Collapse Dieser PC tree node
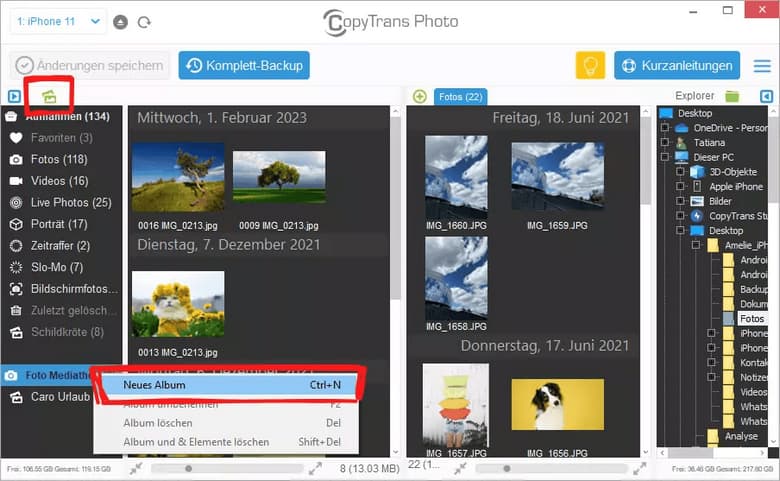Image resolution: width=780 pixels, height=481 pixels. (665, 157)
